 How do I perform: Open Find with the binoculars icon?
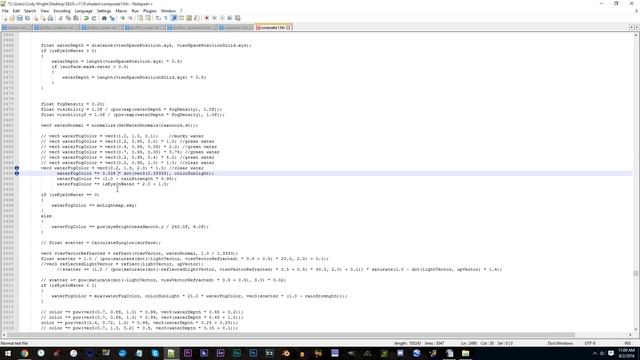(x=104, y=18)
